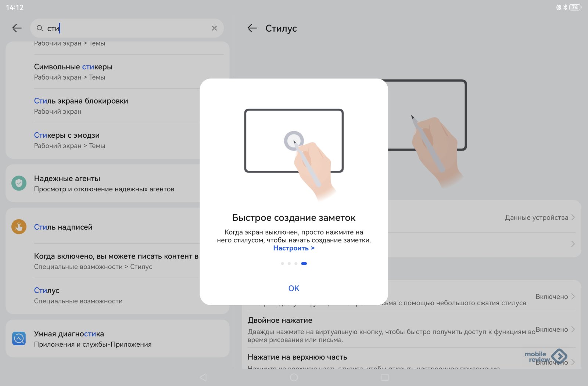The height and width of the screenshot is (386, 588).
Task: Tap the magnifier search icon
Action: pos(40,28)
